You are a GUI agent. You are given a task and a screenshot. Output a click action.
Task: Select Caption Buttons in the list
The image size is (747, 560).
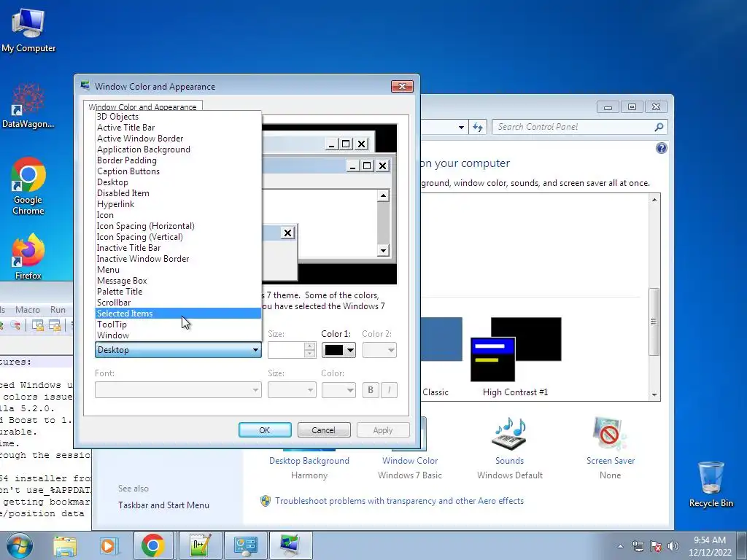pyautogui.click(x=178, y=171)
